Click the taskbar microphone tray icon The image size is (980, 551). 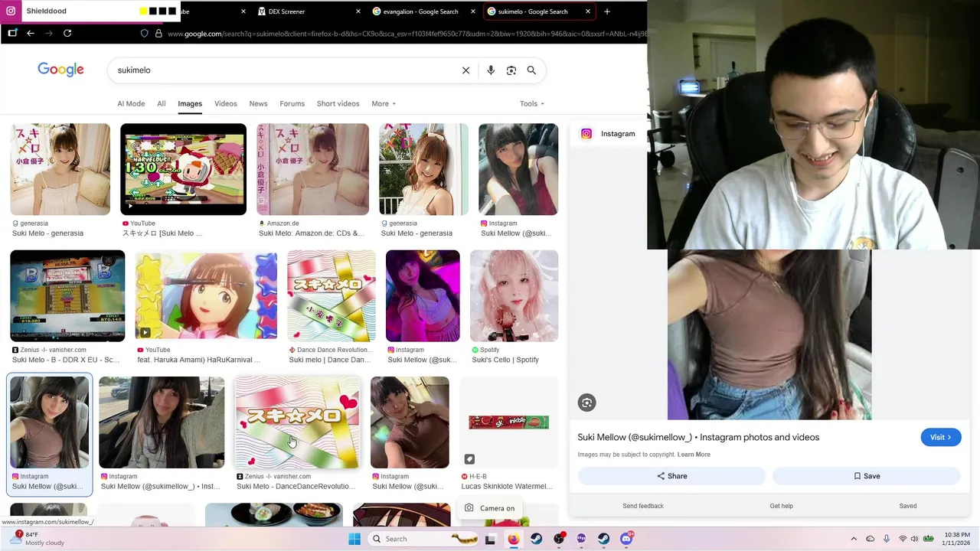click(887, 539)
